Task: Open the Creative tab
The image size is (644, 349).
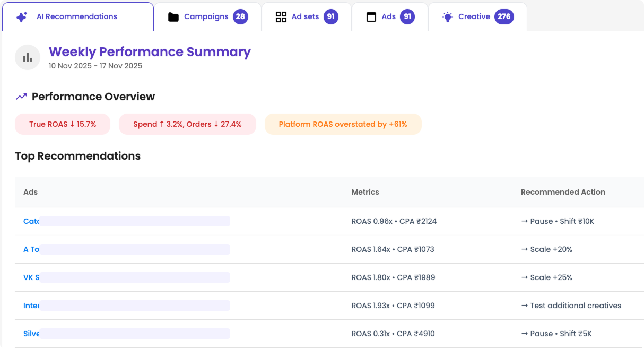Action: (474, 16)
